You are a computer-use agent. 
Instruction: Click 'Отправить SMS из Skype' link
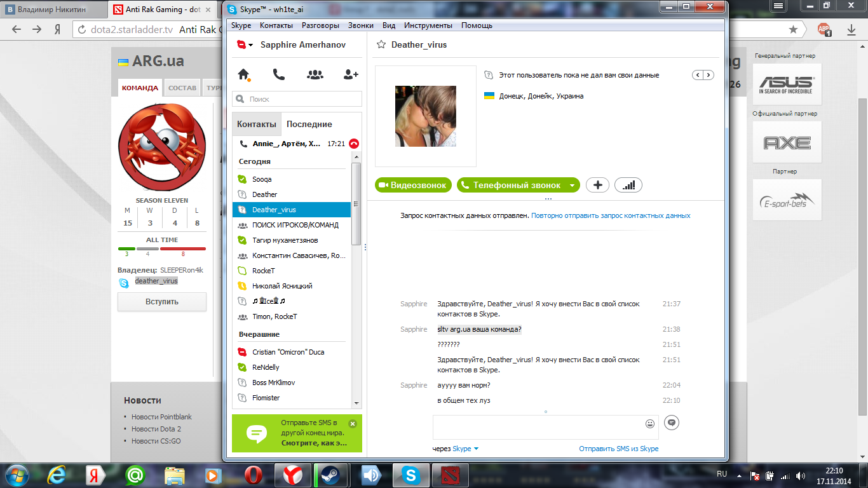619,449
